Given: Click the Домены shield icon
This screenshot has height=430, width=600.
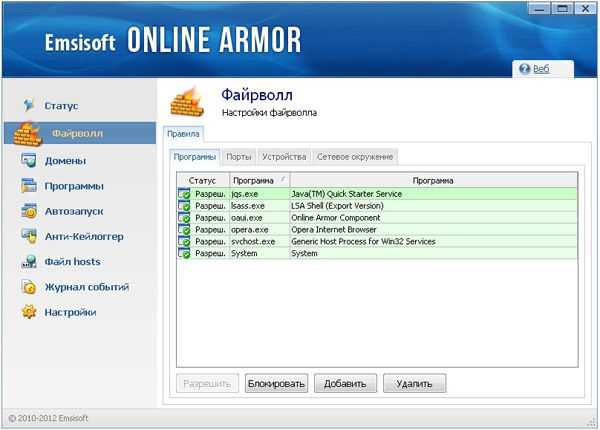Looking at the screenshot, I should tap(29, 160).
